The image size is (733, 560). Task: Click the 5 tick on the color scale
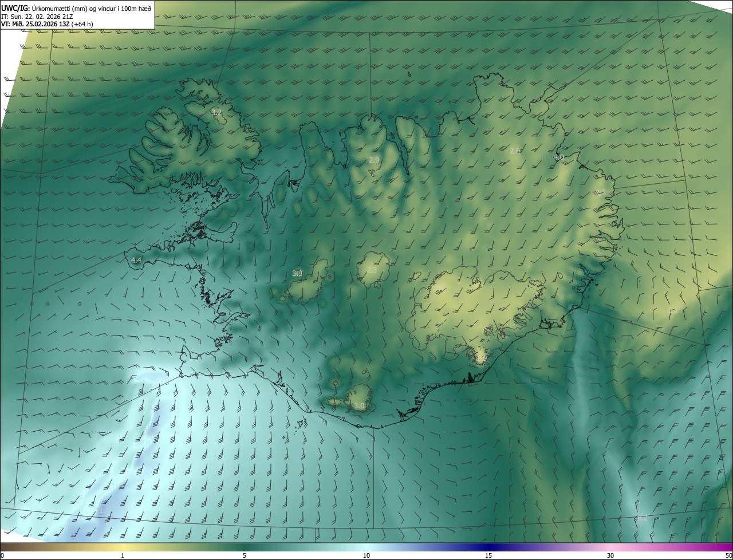[x=245, y=555]
